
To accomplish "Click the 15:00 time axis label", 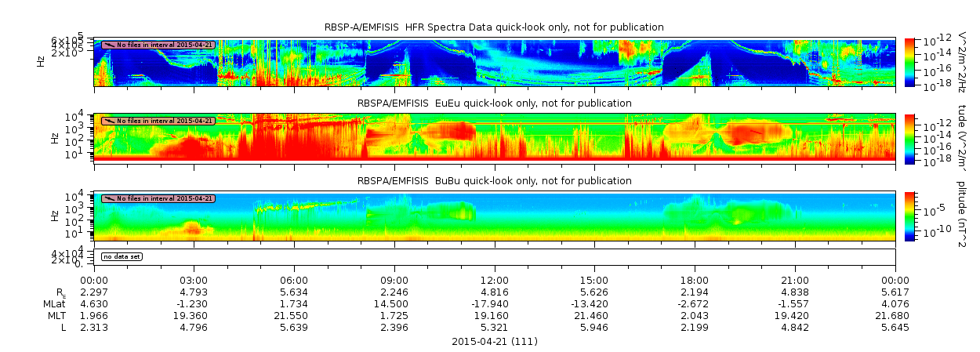I will (594, 281).
